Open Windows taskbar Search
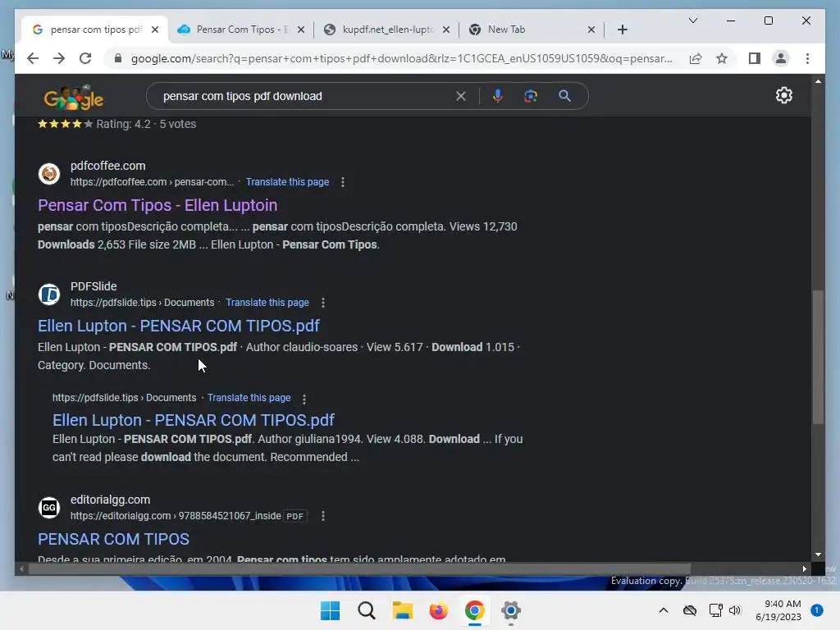Image resolution: width=840 pixels, height=630 pixels. click(367, 610)
